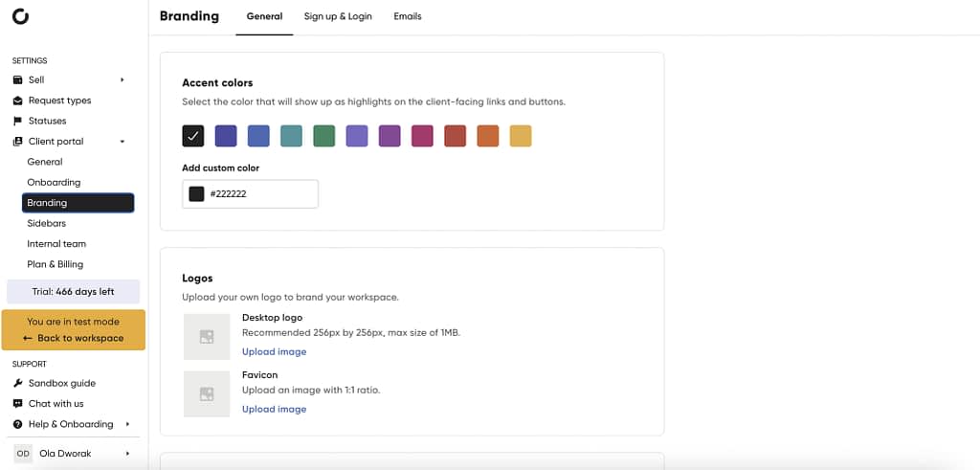
Task: Open Plan & Billing settings
Action: point(55,264)
